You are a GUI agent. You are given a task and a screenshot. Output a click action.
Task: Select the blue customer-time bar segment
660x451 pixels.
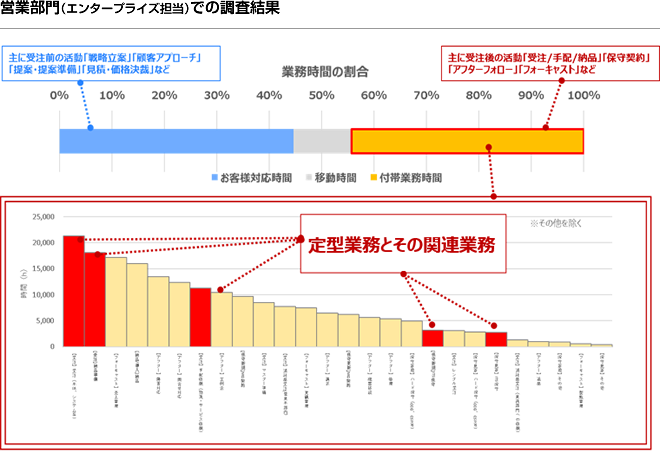(176, 141)
